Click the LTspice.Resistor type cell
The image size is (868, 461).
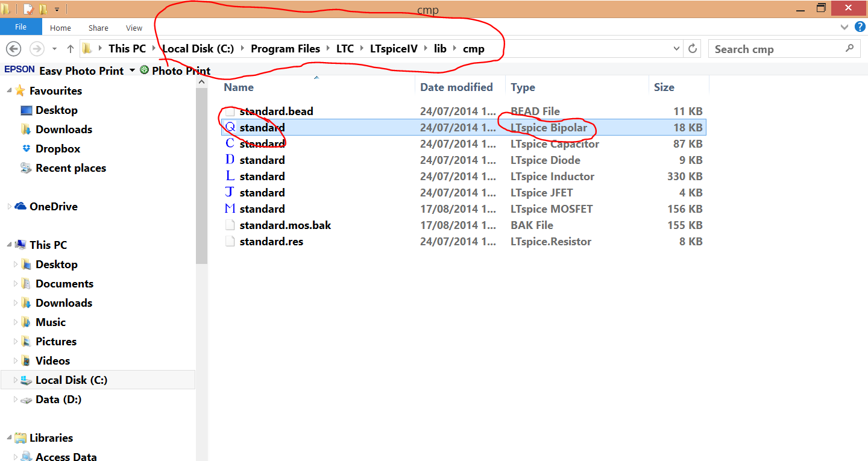(x=551, y=242)
